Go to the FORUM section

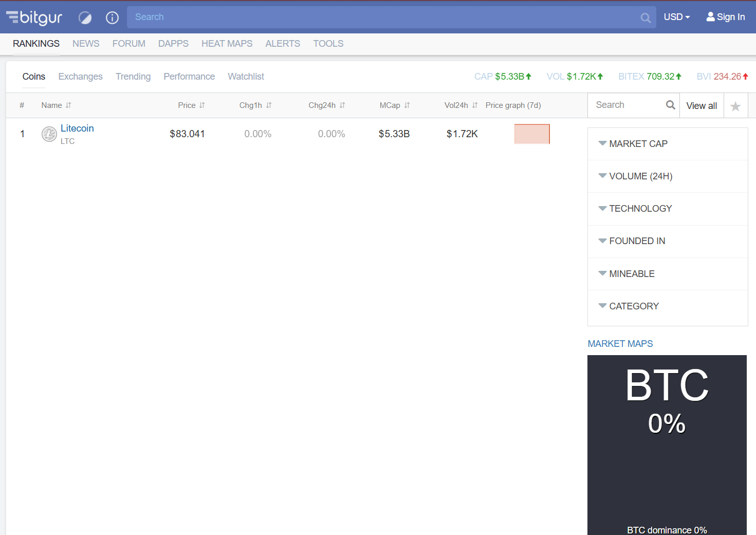128,44
